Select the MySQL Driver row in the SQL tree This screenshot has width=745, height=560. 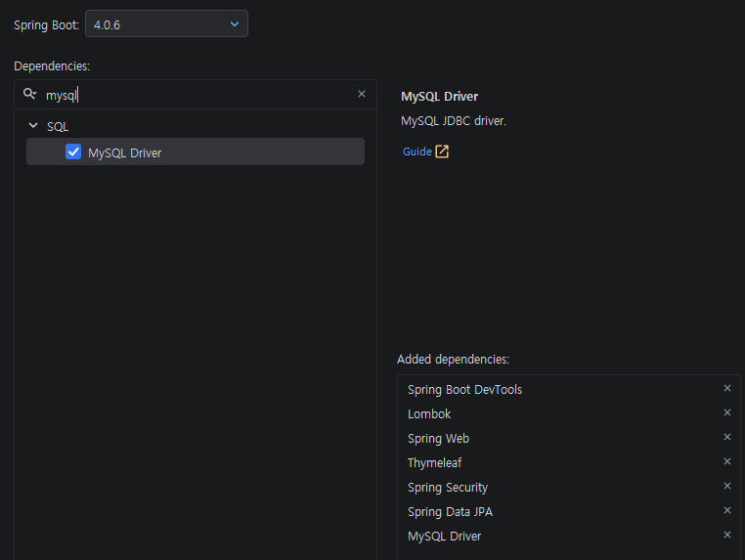(196, 152)
